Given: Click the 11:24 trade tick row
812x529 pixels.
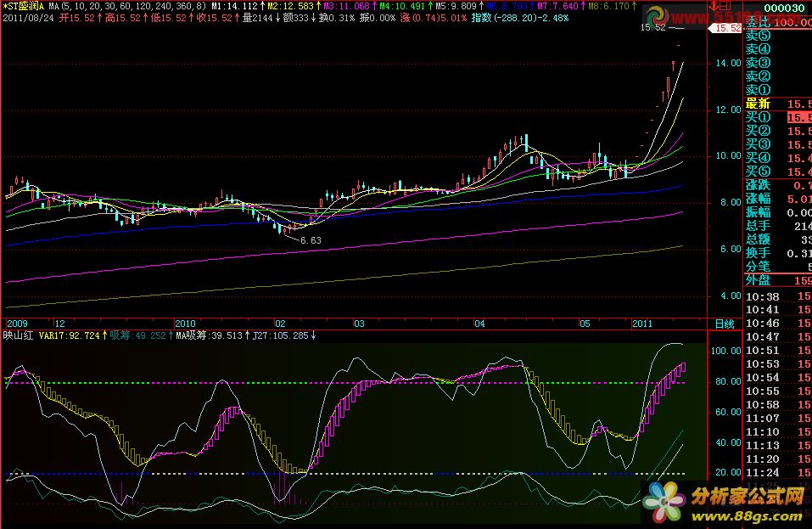Looking at the screenshot, I should pos(778,472).
